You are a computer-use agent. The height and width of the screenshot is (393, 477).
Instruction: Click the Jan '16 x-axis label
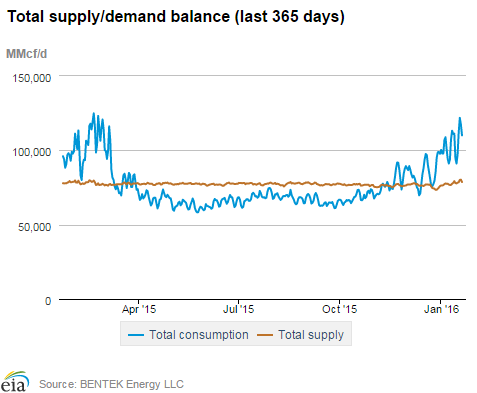tap(441, 309)
